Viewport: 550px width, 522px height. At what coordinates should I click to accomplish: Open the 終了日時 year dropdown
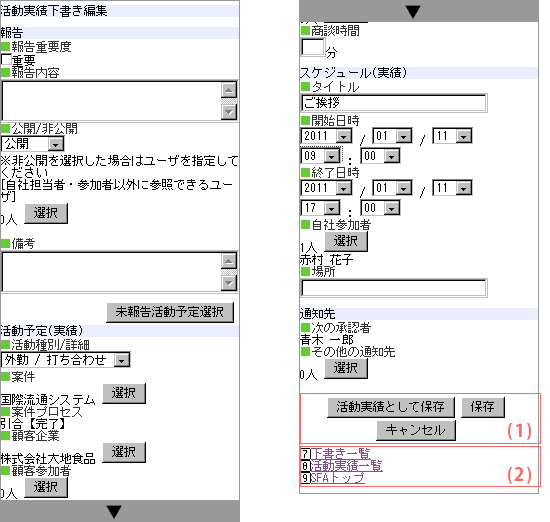(327, 188)
